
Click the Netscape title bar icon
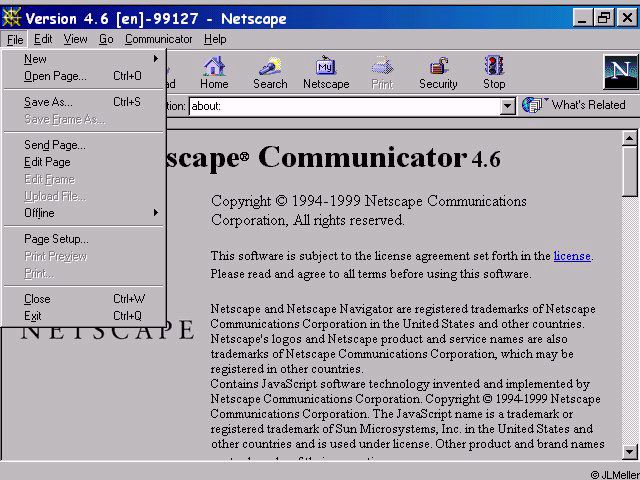[x=11, y=18]
